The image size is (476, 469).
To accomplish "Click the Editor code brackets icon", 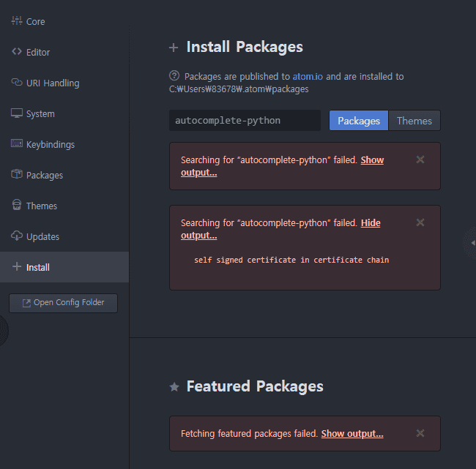I will (17, 52).
